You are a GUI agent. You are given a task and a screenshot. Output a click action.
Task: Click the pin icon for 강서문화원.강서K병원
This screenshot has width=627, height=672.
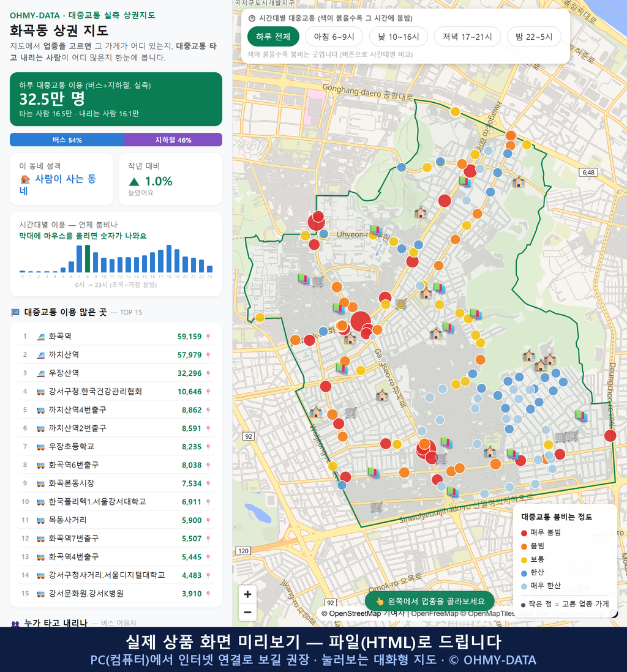click(x=208, y=594)
